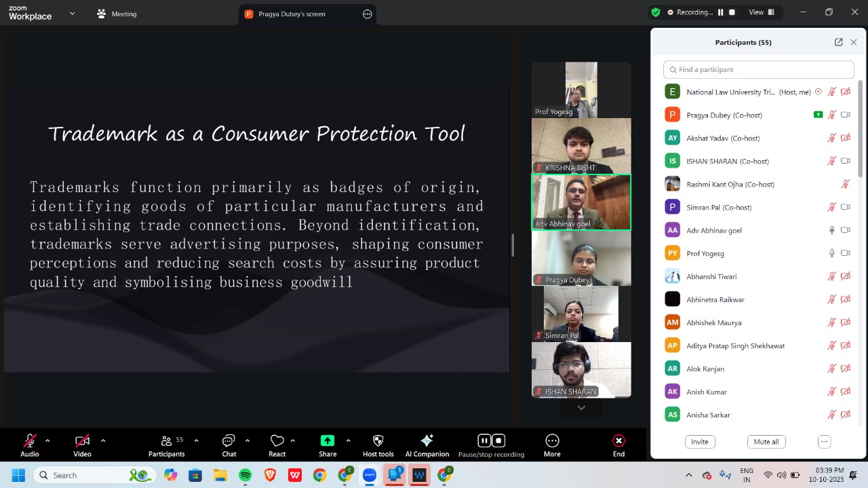Pop out the Participants panel
Viewport: 868px width, 488px height.
[838, 42]
